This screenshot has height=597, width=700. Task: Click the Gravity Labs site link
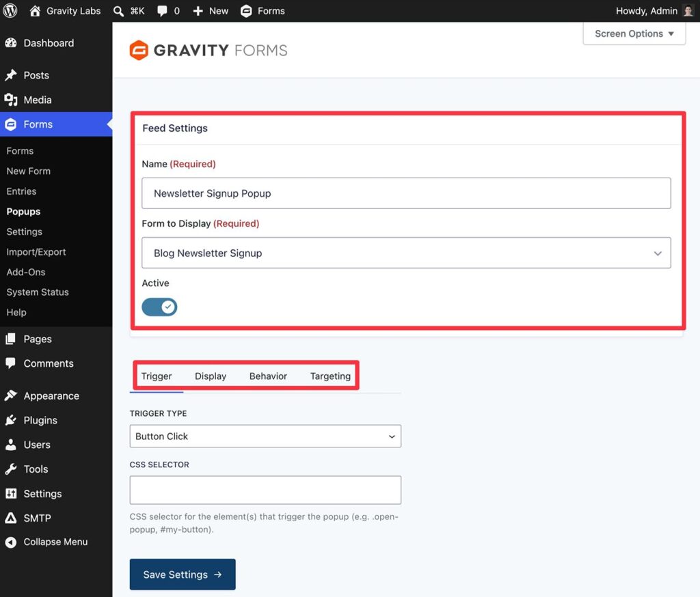coord(74,11)
